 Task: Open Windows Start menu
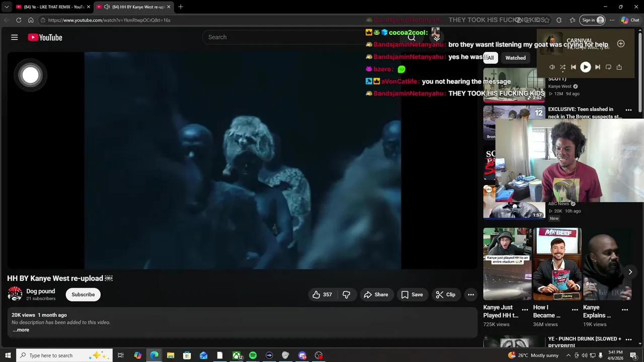click(8, 355)
